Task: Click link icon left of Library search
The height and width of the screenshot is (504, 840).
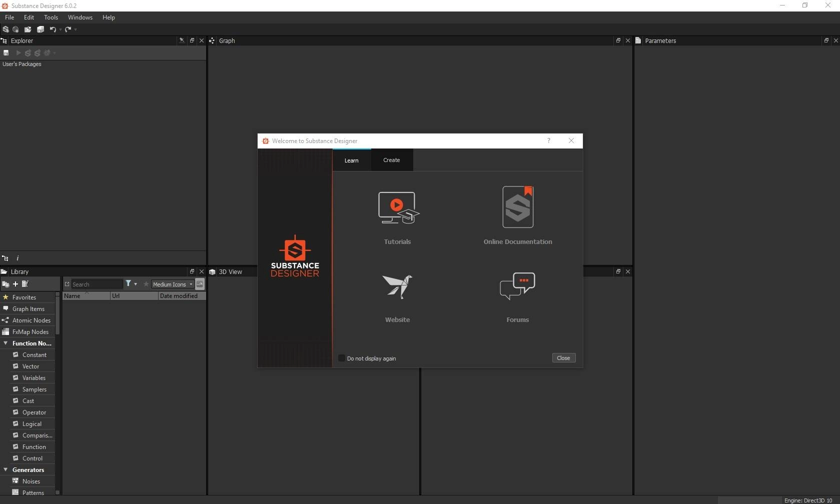Action: (x=67, y=284)
